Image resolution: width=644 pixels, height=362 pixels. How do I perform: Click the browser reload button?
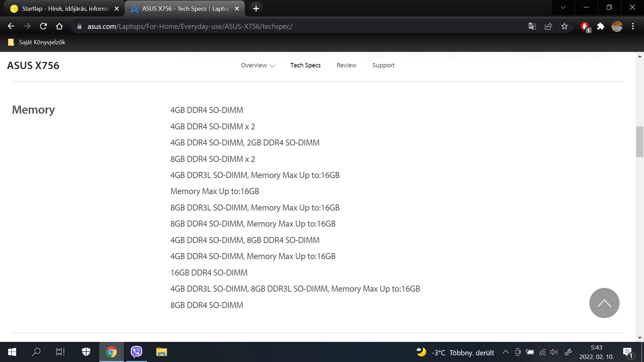tap(43, 26)
